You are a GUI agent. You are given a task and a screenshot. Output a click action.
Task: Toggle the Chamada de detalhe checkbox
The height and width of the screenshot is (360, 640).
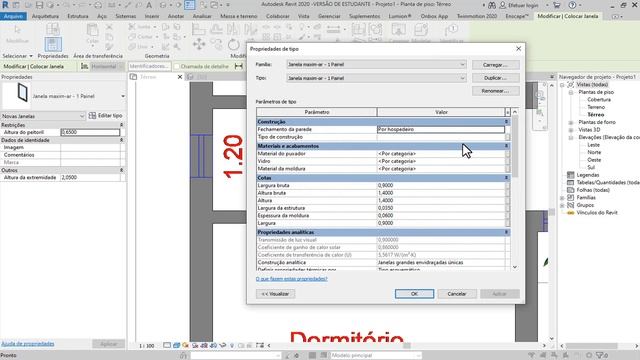point(177,66)
